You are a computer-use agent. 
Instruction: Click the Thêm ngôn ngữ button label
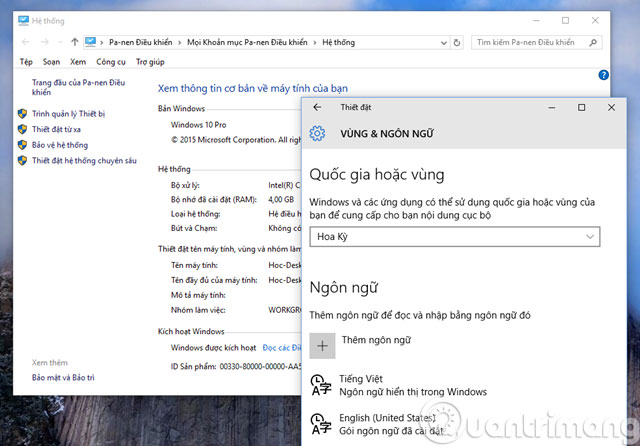point(376,340)
